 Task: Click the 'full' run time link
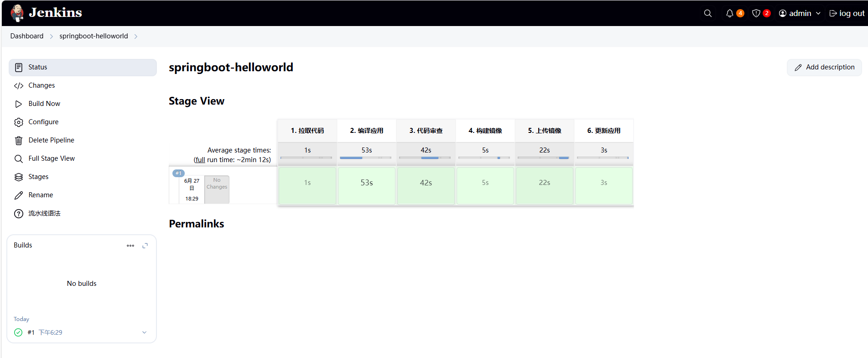200,160
